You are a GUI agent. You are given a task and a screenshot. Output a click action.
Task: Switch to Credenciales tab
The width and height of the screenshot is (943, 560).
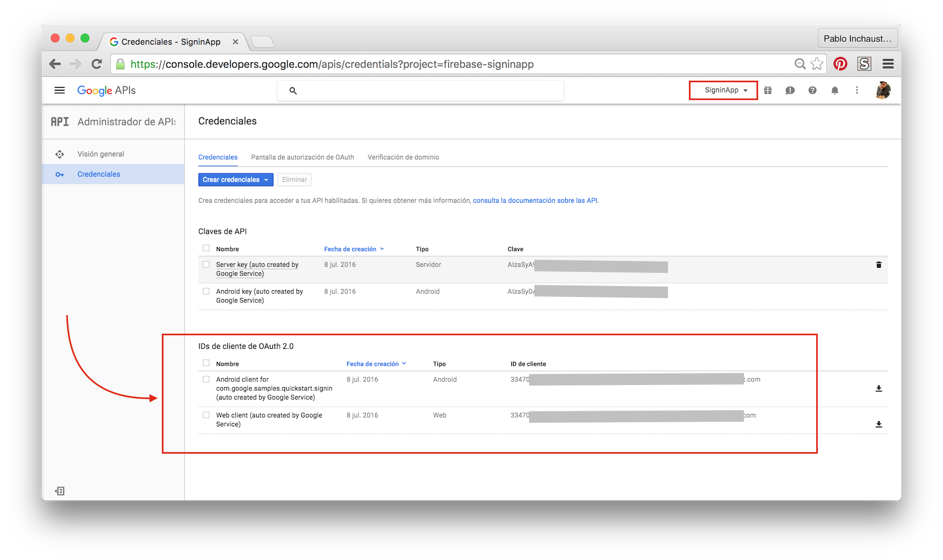[218, 157]
